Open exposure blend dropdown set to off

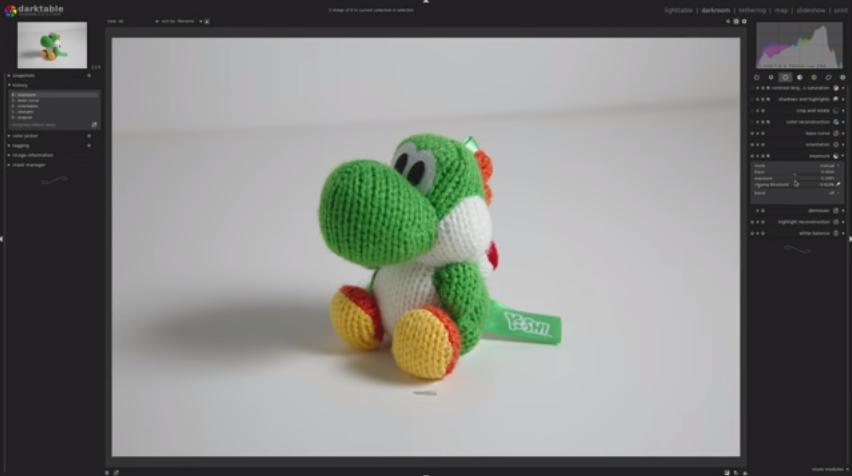click(x=797, y=193)
